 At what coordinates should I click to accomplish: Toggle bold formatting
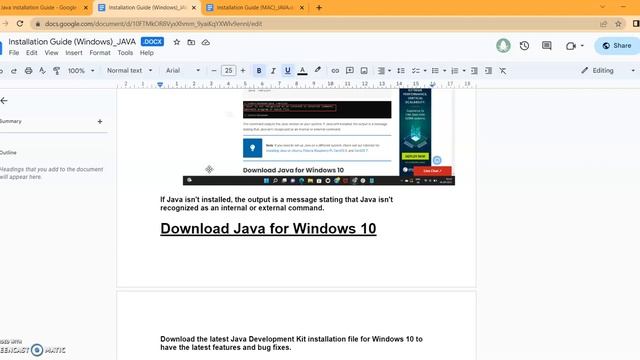pyautogui.click(x=259, y=71)
